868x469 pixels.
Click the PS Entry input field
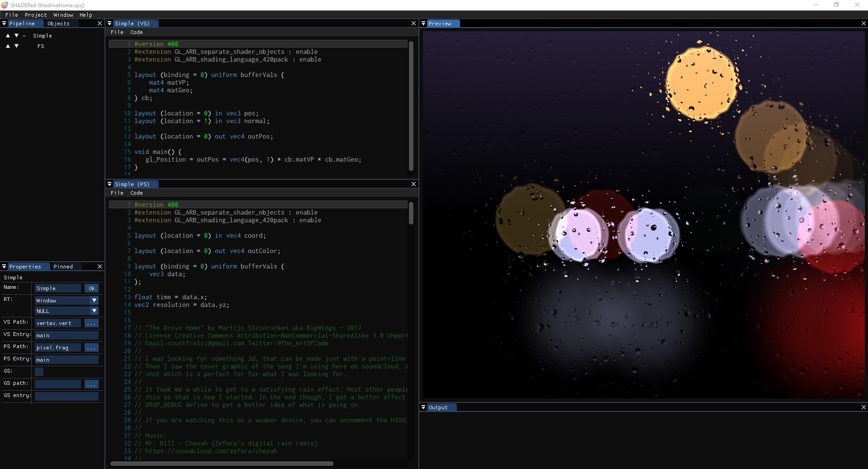tap(66, 360)
